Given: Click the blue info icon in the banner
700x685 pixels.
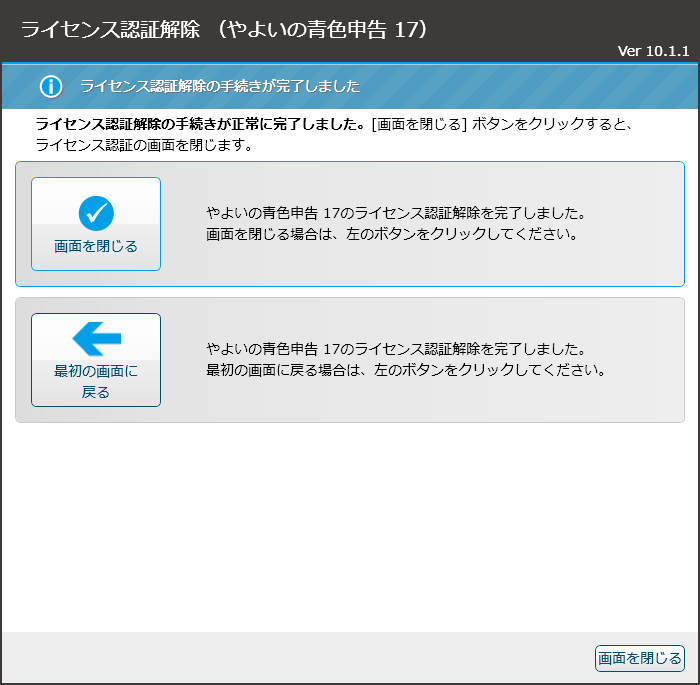Looking at the screenshot, I should pos(51,86).
